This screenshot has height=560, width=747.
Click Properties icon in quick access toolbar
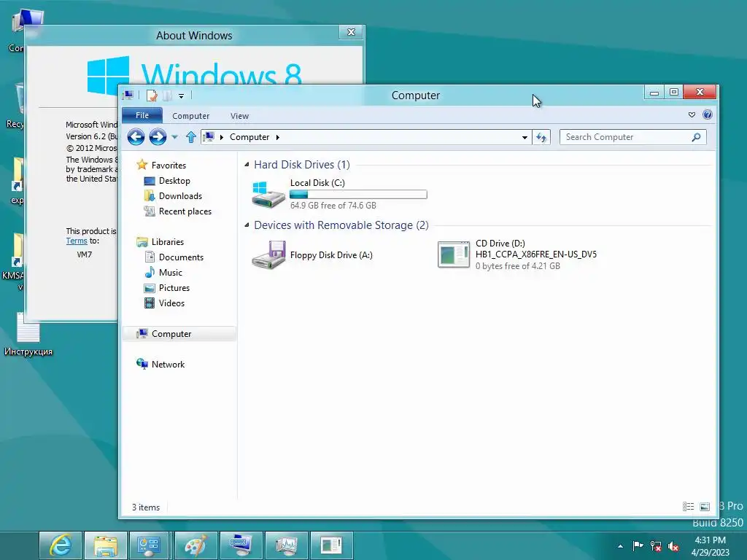152,96
